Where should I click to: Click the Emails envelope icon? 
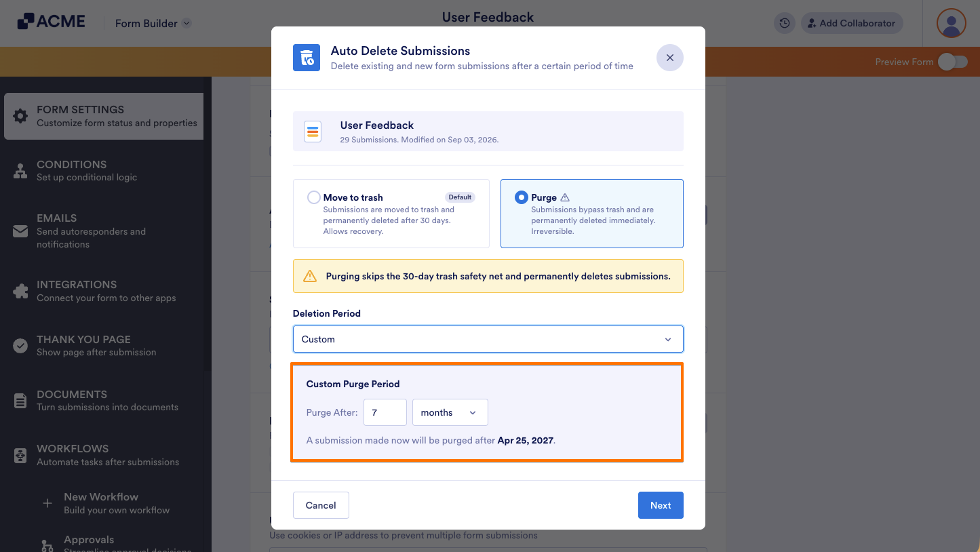[x=20, y=231]
